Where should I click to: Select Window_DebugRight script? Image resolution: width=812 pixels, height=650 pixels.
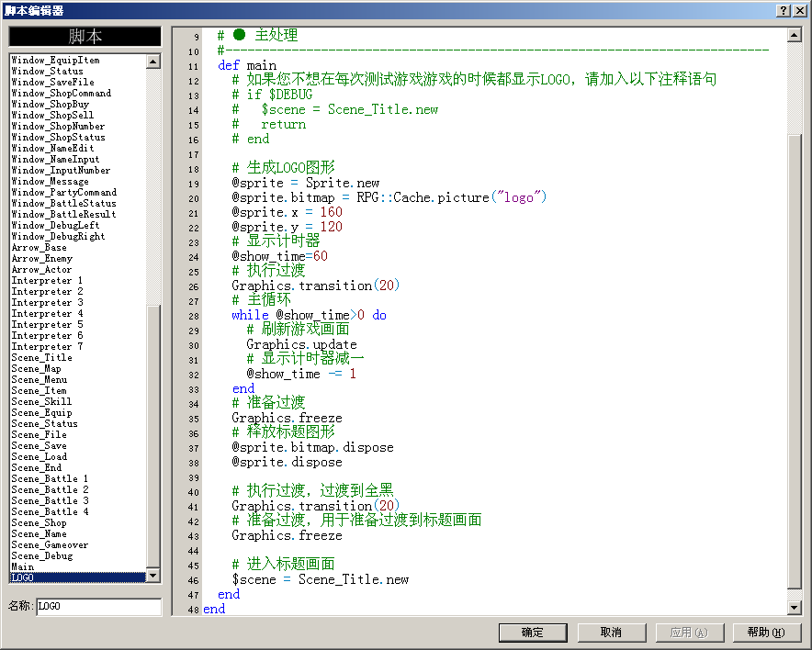pyautogui.click(x=78, y=237)
